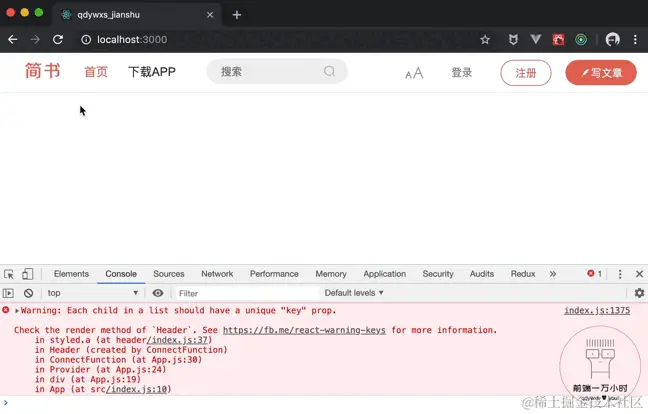Click the 注册 register button
648x414 pixels.
tap(526, 73)
